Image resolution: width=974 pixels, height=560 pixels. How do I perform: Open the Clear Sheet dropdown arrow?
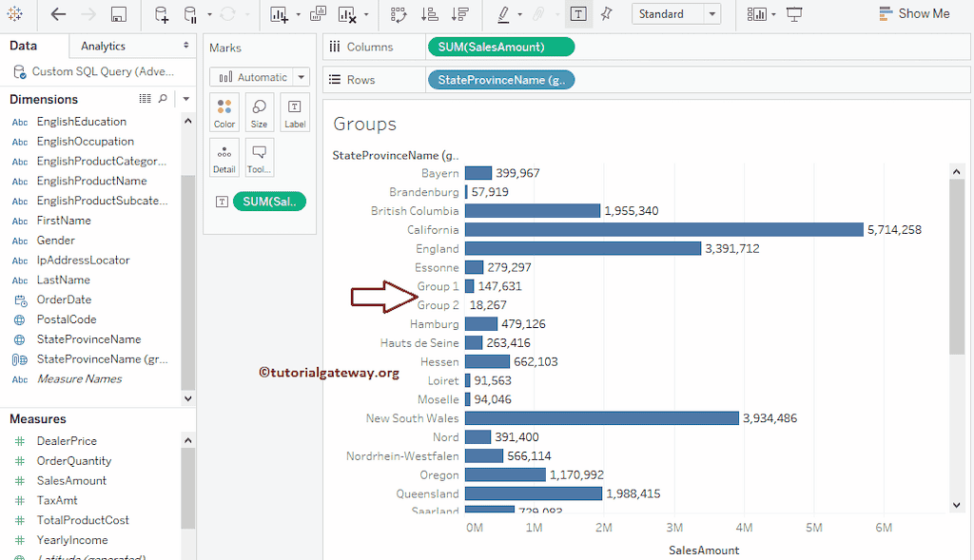coord(364,13)
